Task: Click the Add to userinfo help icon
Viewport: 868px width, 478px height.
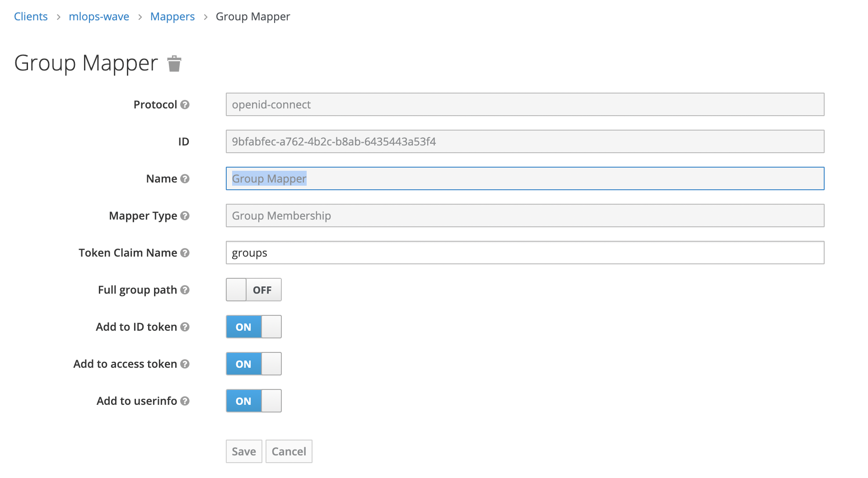Action: pos(185,401)
